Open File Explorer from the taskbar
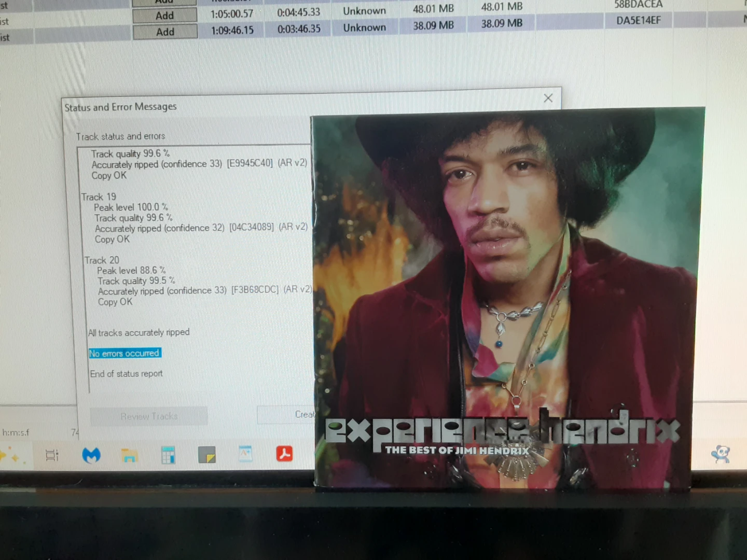The image size is (747, 560). click(129, 455)
